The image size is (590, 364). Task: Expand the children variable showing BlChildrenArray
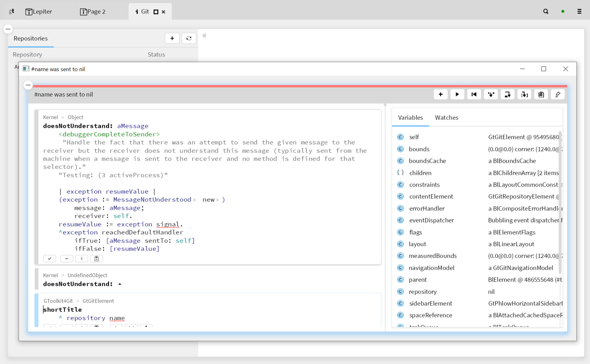420,173
